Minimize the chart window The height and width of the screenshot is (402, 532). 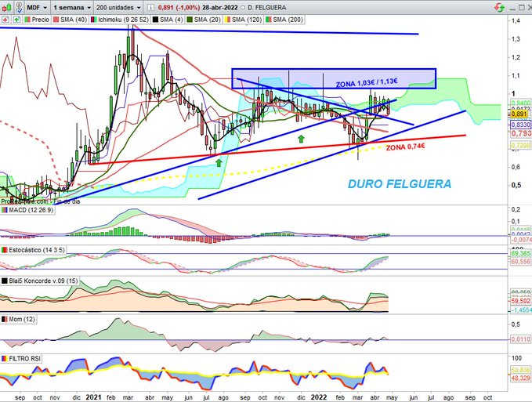tap(513, 8)
